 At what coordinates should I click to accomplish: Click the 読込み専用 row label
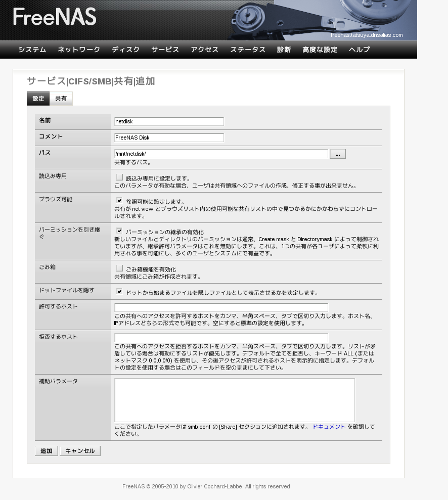point(53,176)
